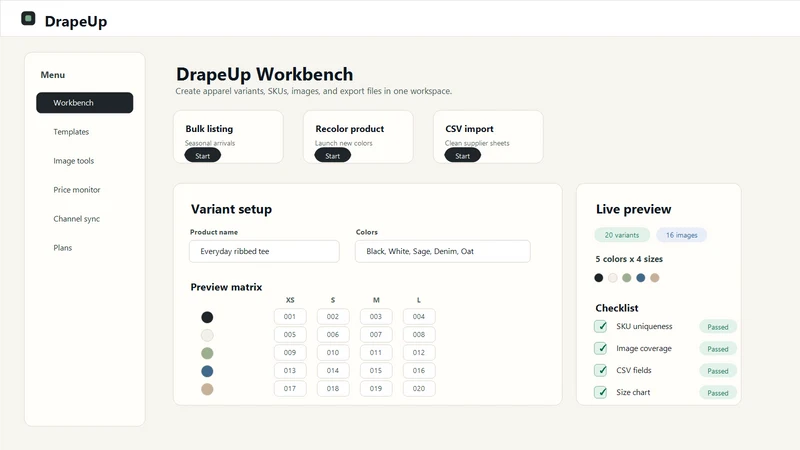Image resolution: width=800 pixels, height=450 pixels.
Task: Click Passed badge for CSV fields
Action: pos(718,371)
